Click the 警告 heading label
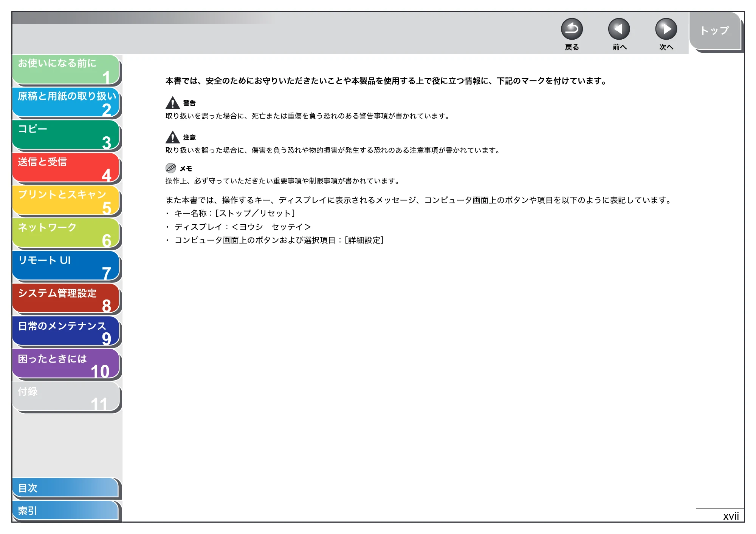This screenshot has width=756, height=534. 189,103
